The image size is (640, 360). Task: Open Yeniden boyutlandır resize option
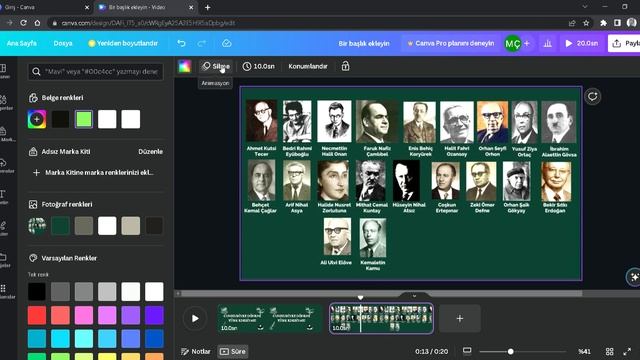[x=123, y=43]
